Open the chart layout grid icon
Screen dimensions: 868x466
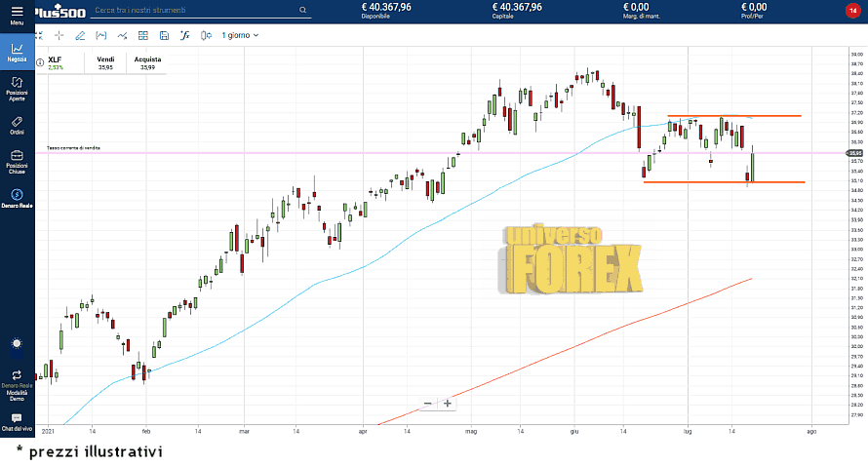(142, 35)
